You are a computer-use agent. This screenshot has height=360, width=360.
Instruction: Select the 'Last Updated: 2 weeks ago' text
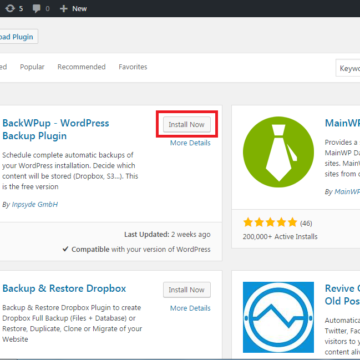click(167, 234)
